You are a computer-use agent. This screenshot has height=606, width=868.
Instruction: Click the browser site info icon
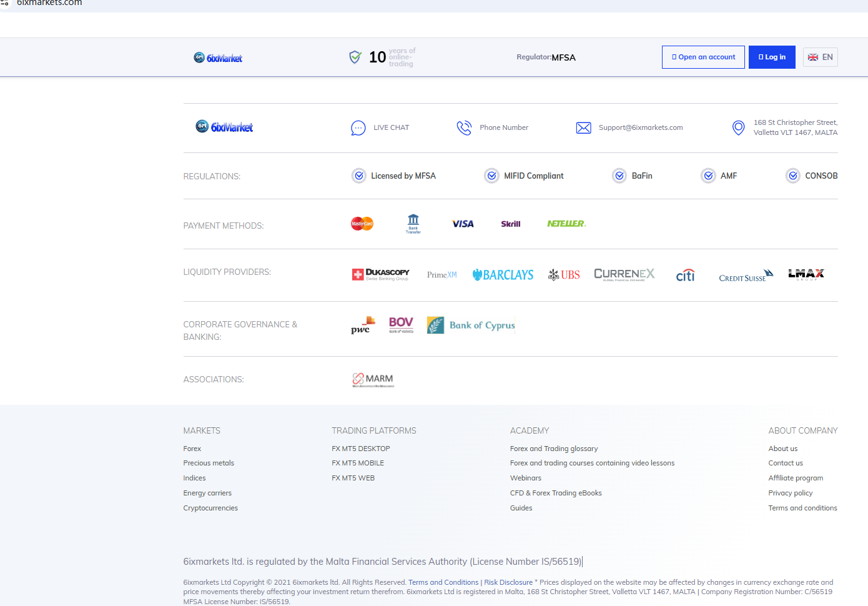(5, 3)
